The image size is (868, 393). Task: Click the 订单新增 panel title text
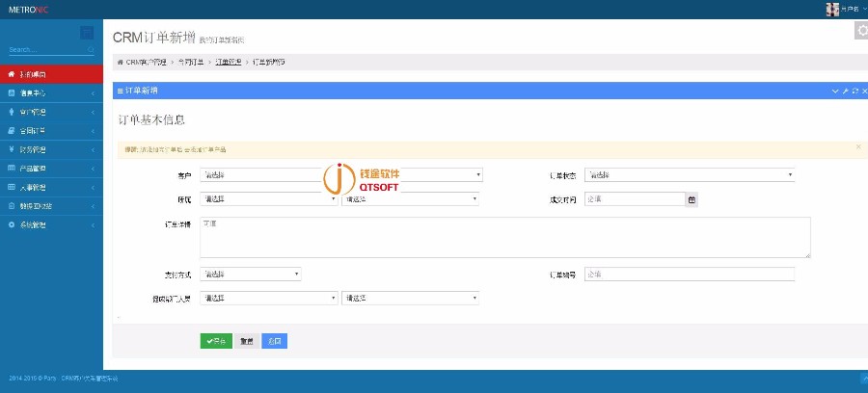click(x=141, y=91)
